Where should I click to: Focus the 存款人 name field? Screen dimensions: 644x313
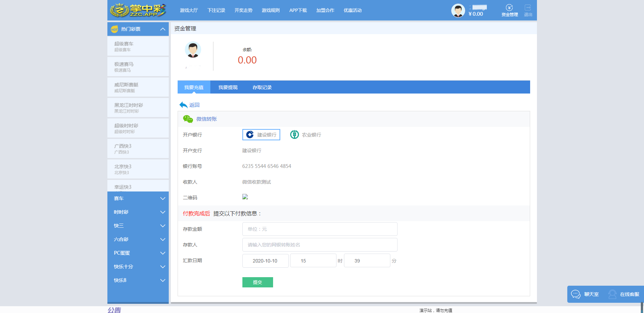[x=320, y=245]
